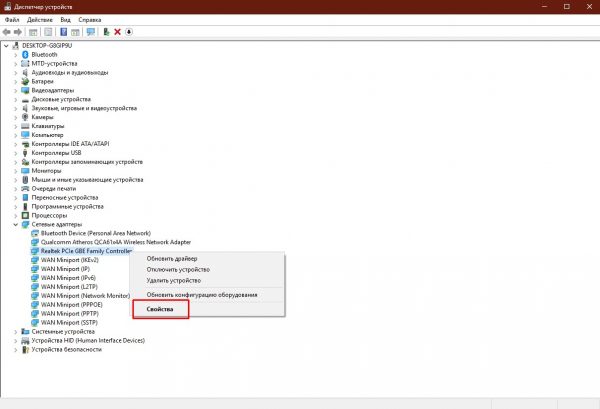Choose Отключить устройство from context menu

click(x=208, y=269)
